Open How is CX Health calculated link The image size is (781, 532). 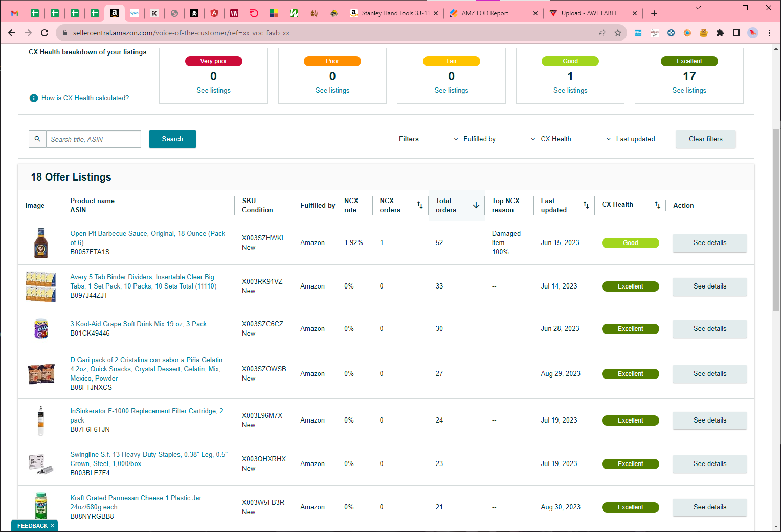(85, 98)
